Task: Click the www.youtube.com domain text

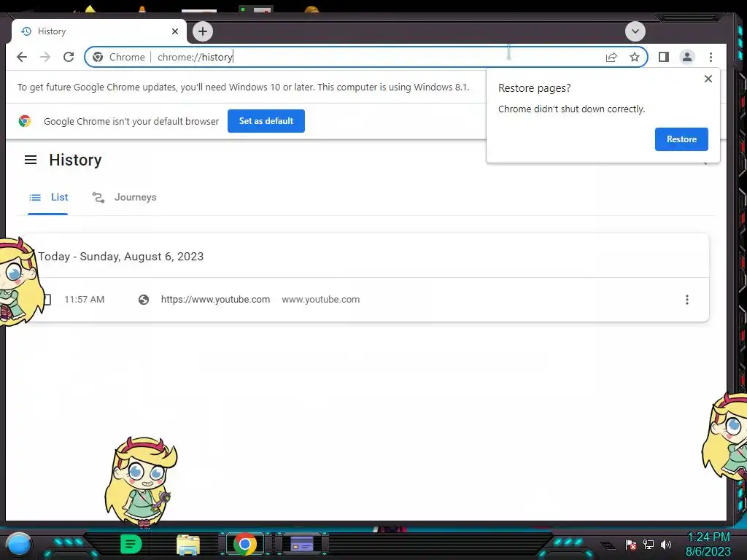Action: pos(321,300)
